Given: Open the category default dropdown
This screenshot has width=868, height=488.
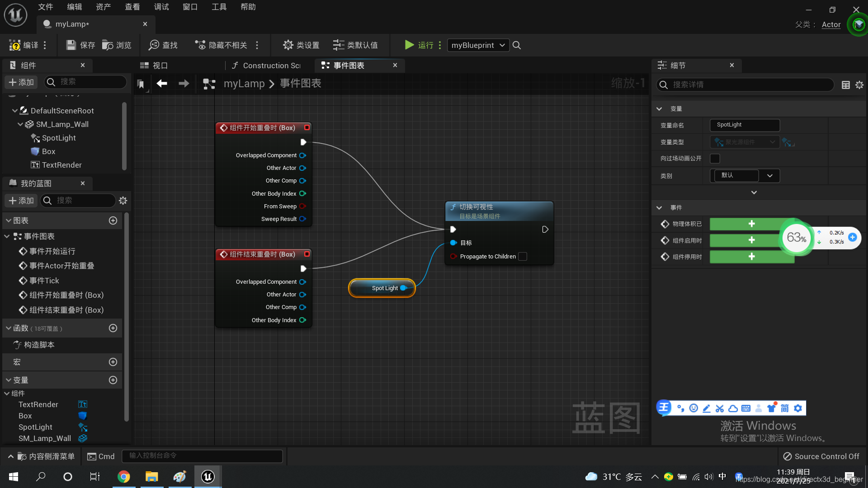Looking at the screenshot, I should tap(769, 176).
